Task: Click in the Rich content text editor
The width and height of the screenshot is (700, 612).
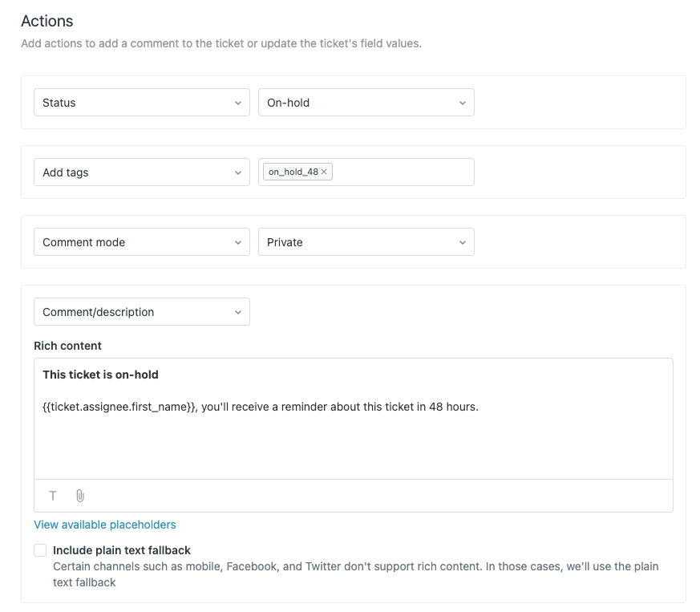Action: (x=353, y=419)
